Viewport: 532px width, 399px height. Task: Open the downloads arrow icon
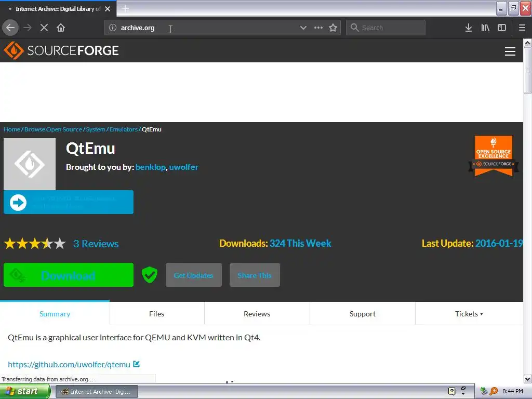pyautogui.click(x=469, y=28)
